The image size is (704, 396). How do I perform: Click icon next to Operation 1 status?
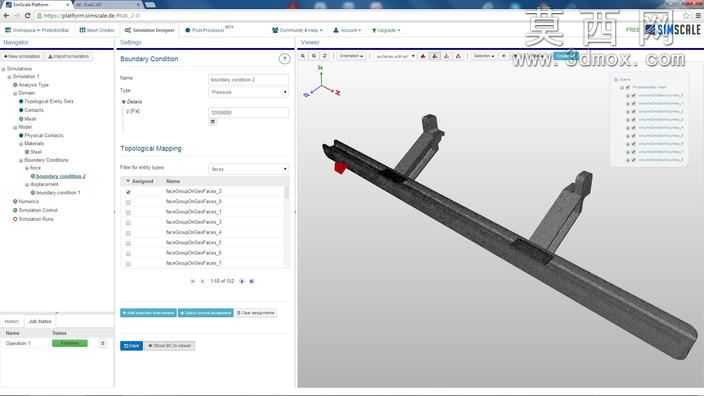click(x=102, y=343)
